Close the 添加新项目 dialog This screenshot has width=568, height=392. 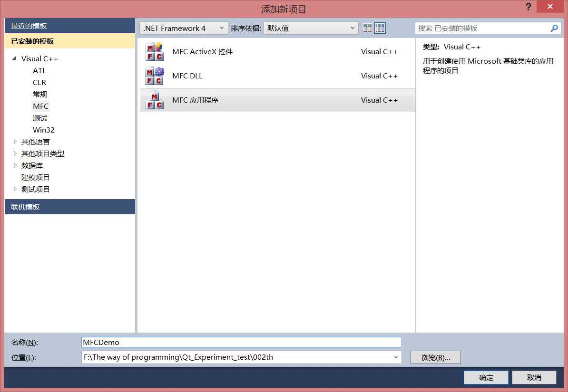pyautogui.click(x=550, y=7)
